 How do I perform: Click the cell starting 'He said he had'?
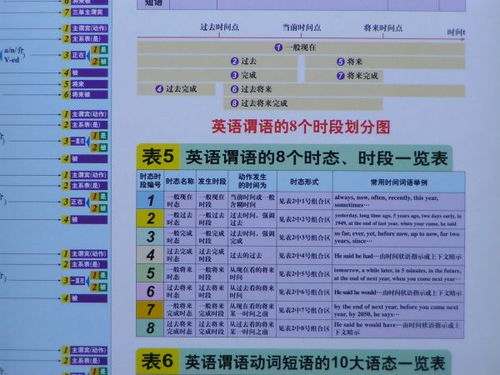399,256
